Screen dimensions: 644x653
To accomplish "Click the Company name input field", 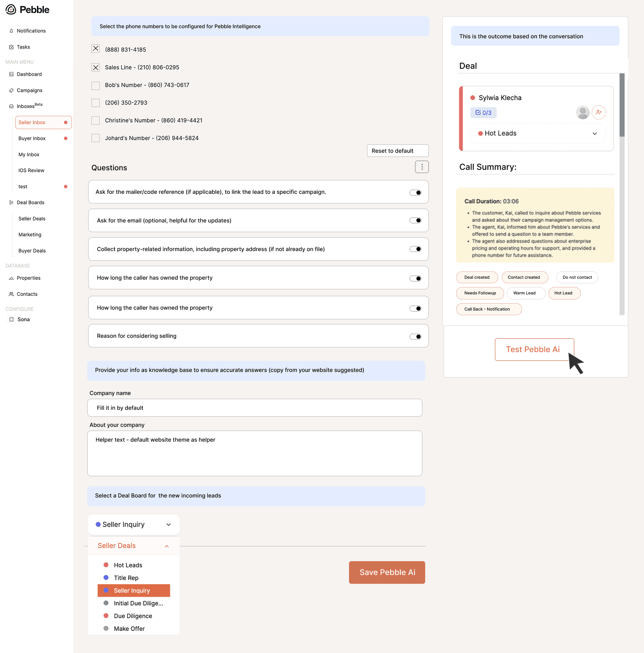I will coord(255,408).
